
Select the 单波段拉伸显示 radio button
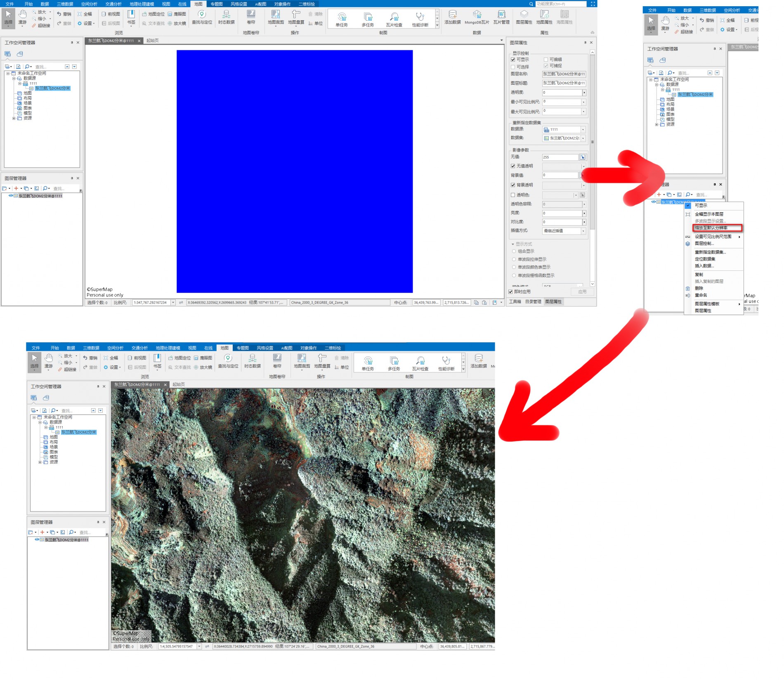coord(514,259)
